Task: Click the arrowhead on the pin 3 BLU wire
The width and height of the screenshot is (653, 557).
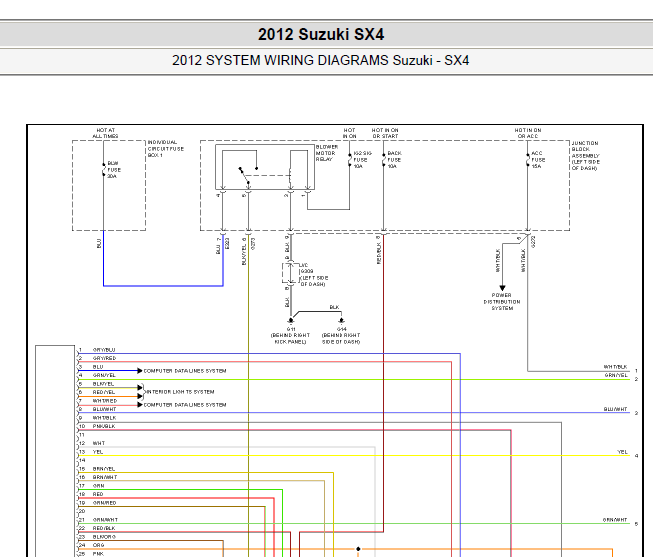Action: point(140,371)
